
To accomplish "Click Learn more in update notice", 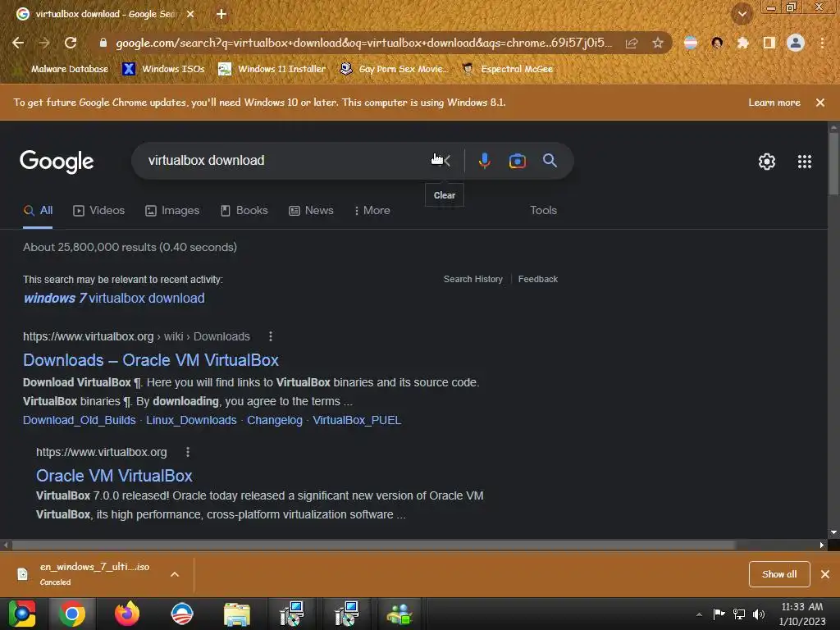I will coord(774,103).
